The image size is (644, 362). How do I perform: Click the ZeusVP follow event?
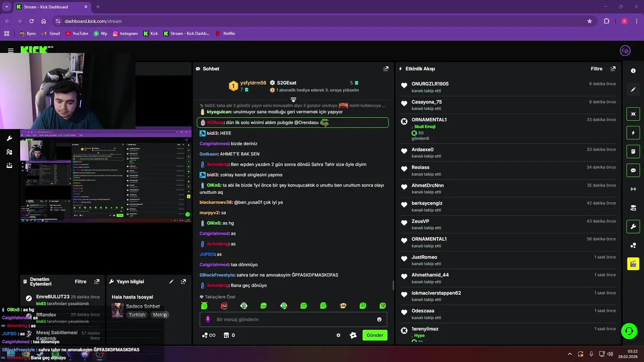pos(508,224)
